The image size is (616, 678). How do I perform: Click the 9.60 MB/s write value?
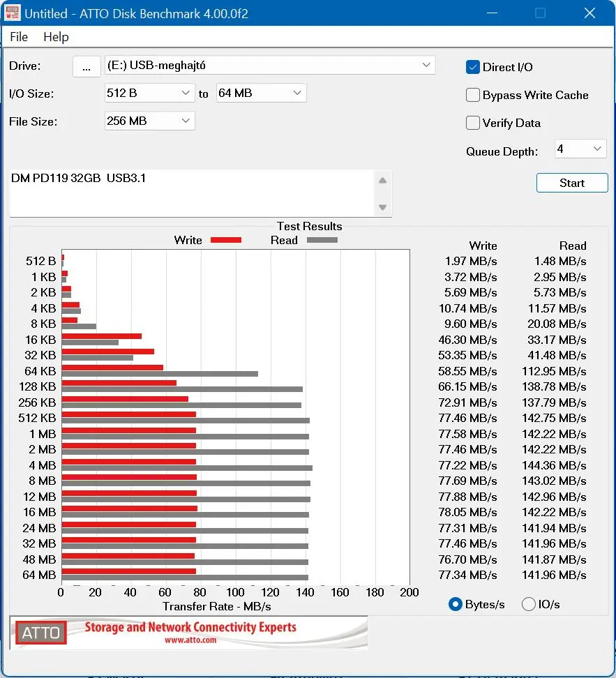471,324
